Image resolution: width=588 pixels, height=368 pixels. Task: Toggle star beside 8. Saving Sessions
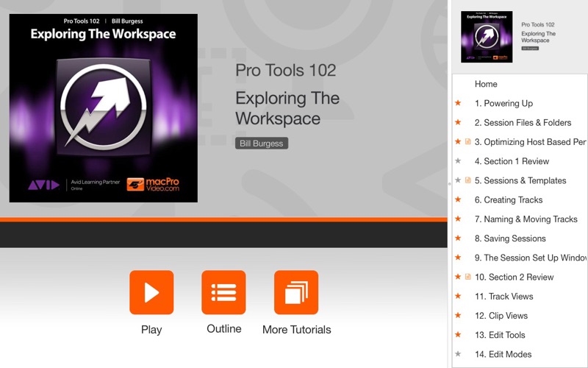[458, 238]
